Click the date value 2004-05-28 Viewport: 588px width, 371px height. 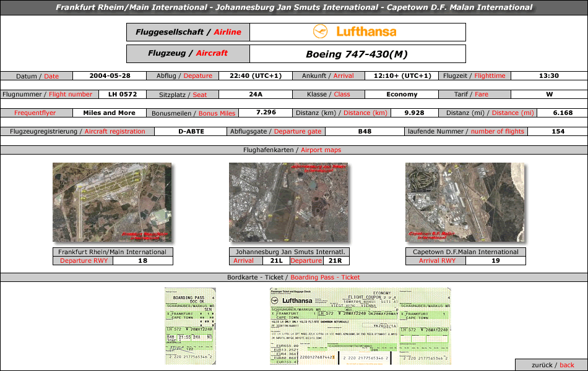[x=110, y=75]
